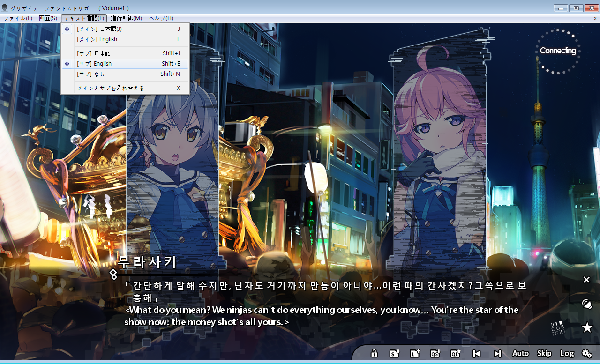Screen dimensions: 600x364
Task: Enable Auto mode
Action: point(520,353)
